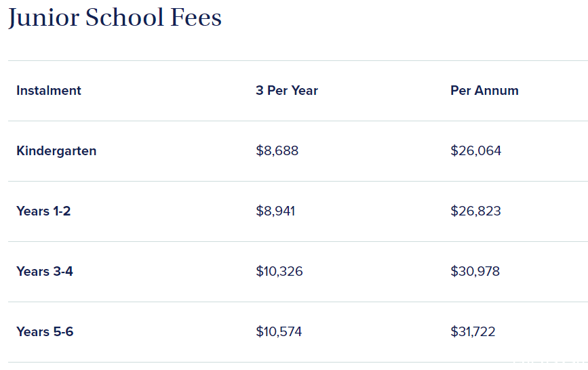Click the word Junior in the title

coord(44,18)
